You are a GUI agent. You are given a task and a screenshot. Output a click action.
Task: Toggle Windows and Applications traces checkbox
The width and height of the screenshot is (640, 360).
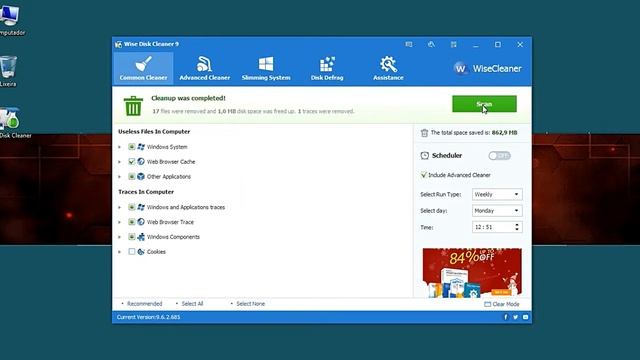[x=131, y=207]
